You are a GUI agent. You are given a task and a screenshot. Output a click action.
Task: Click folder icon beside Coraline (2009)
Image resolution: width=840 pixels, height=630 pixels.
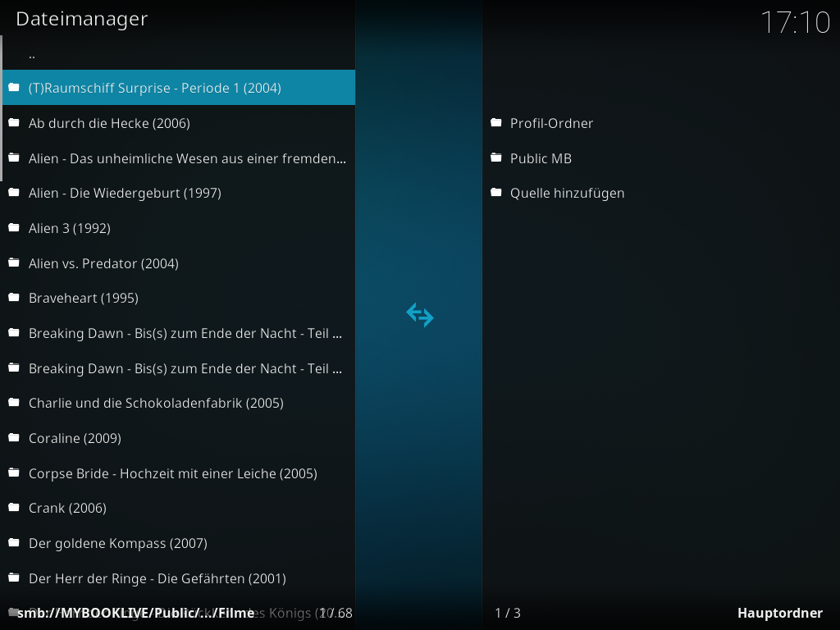coord(14,438)
